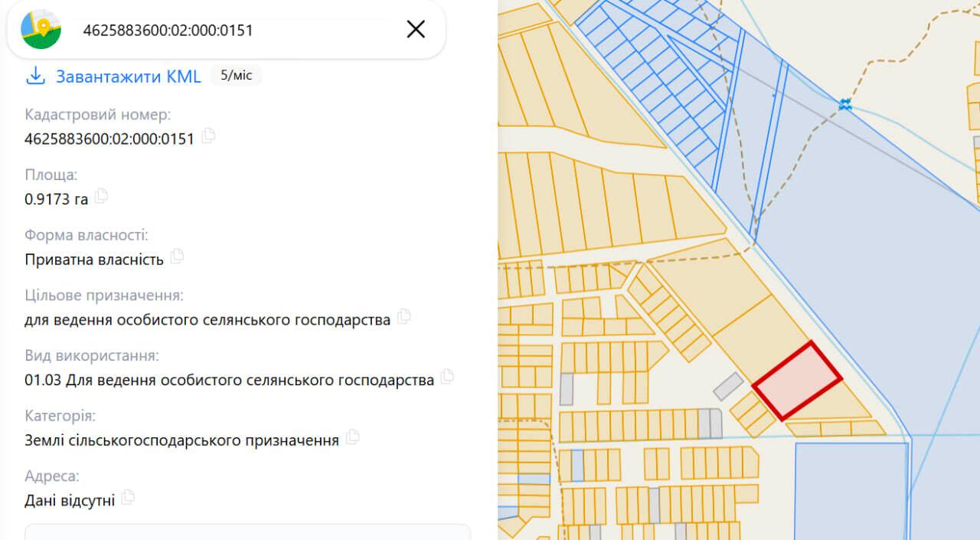The image size is (980, 540).
Task: Click the map pin logo icon
Action: 41,30
